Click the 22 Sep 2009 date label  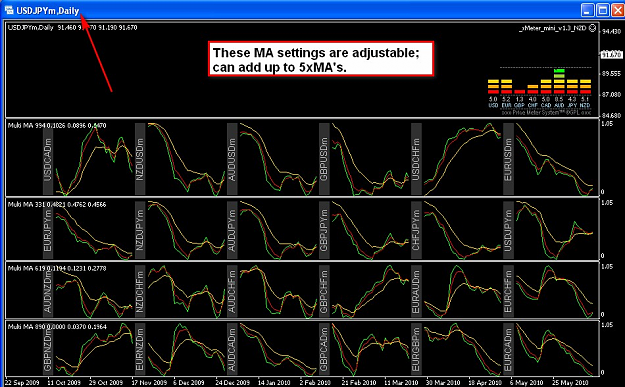[x=22, y=383]
